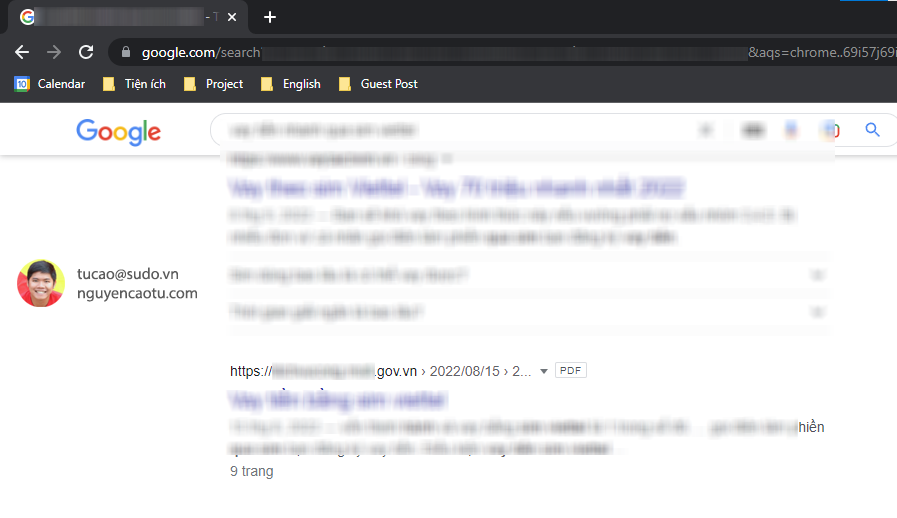Screen dimensions: 897x518
Task: Open a new tab with the plus button
Action: pos(270,17)
